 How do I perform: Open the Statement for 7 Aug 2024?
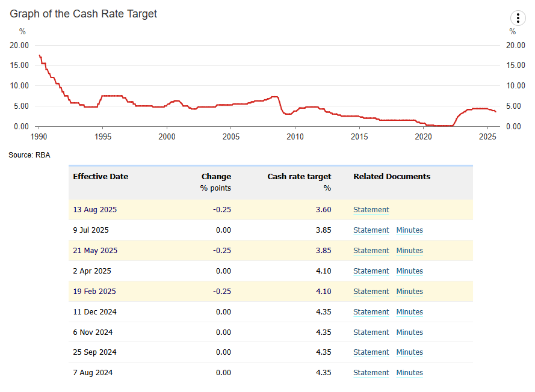(371, 373)
